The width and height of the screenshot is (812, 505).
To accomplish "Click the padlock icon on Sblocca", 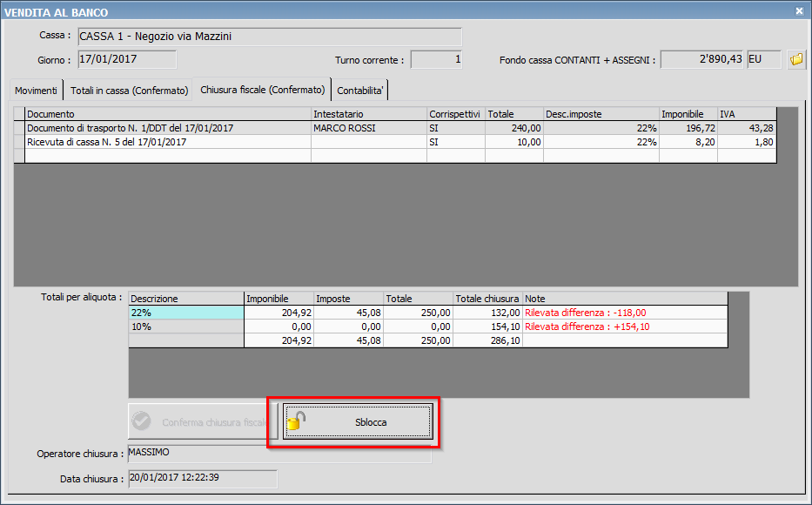I will [x=296, y=421].
